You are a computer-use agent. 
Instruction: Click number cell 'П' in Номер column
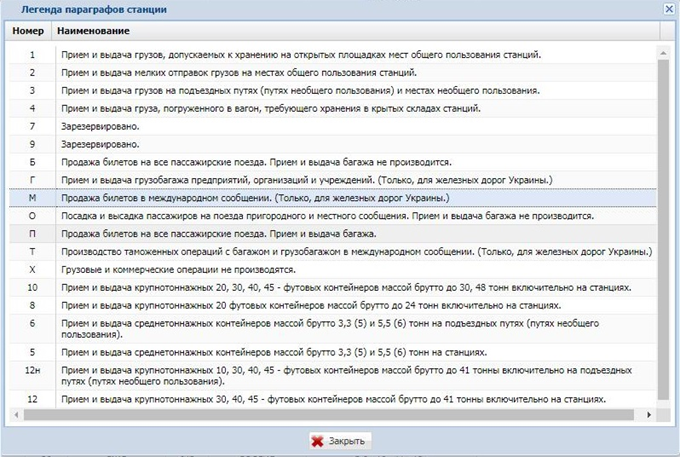tap(33, 234)
